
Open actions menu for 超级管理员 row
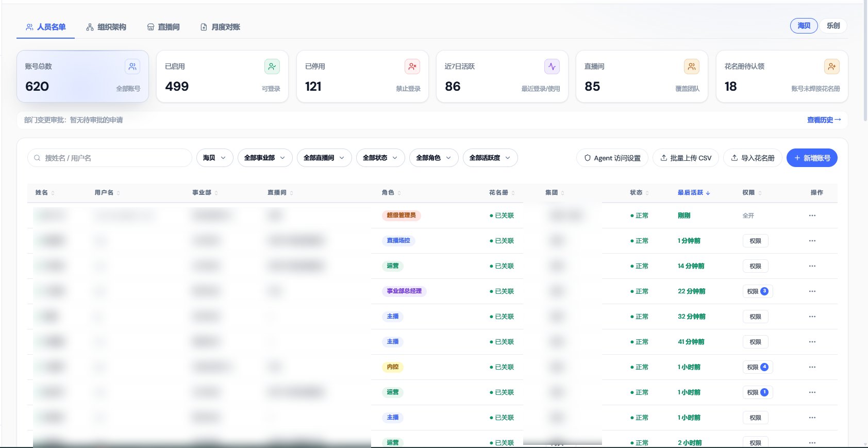pyautogui.click(x=812, y=215)
